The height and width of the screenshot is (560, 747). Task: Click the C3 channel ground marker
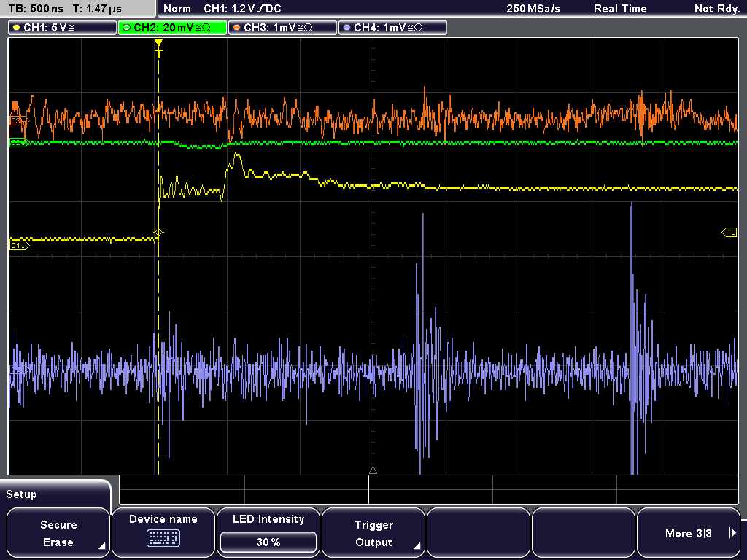pos(19,121)
